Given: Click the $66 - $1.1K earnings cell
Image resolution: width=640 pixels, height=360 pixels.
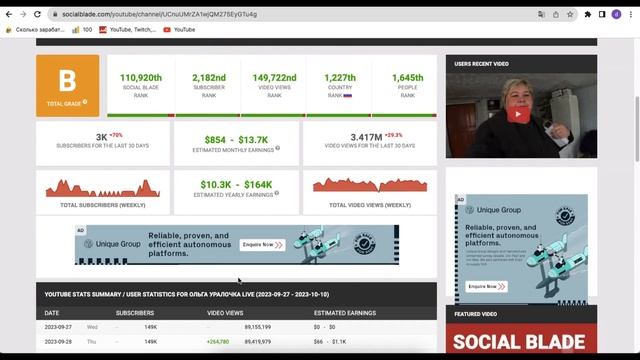Looking at the screenshot, I should 330,342.
